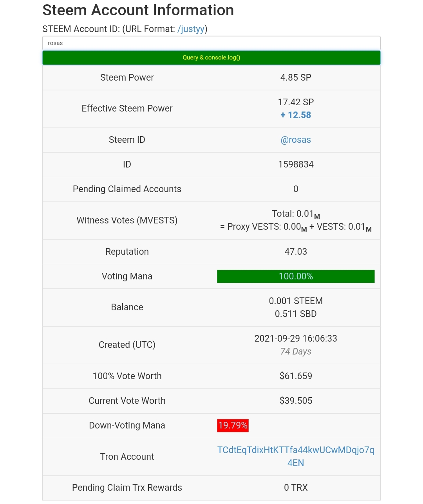
Task: Click the Steem ID row label
Action: [127, 140]
